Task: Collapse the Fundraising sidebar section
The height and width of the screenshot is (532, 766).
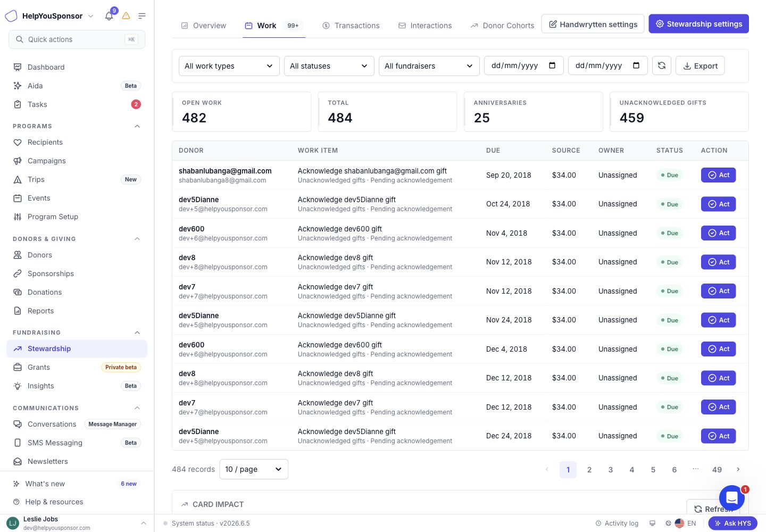Action: (x=137, y=332)
